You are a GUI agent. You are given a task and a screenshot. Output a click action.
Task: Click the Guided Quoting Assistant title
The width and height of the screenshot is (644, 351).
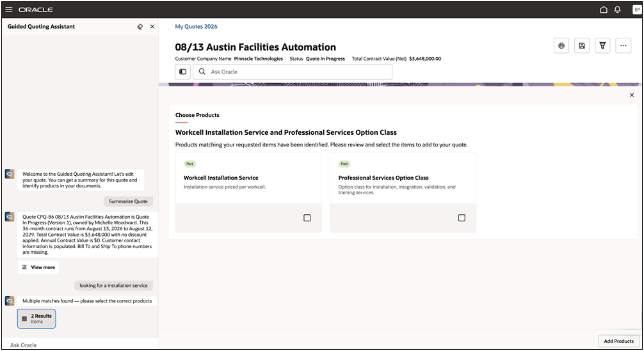coord(41,27)
